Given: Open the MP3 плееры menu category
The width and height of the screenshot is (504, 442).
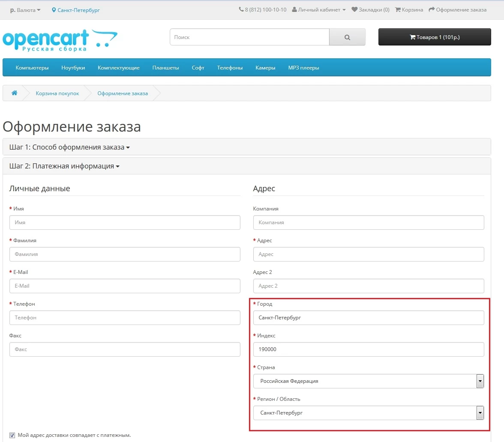Looking at the screenshot, I should tap(303, 67).
